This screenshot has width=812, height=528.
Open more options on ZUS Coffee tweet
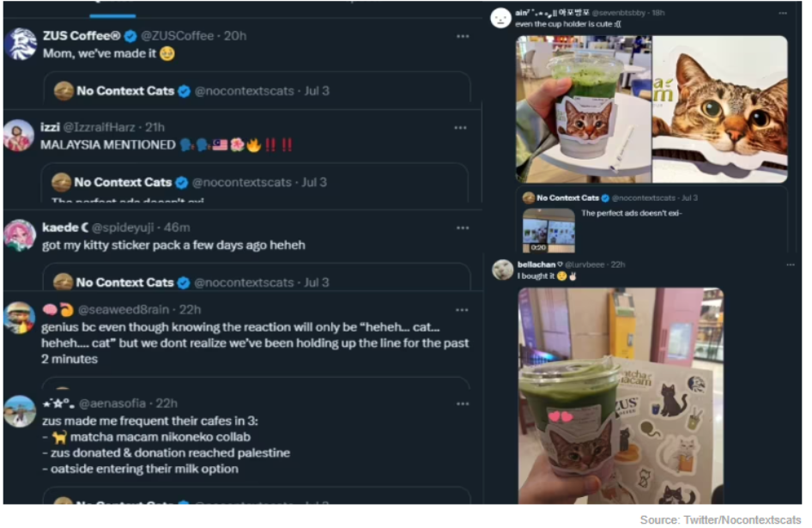click(463, 37)
